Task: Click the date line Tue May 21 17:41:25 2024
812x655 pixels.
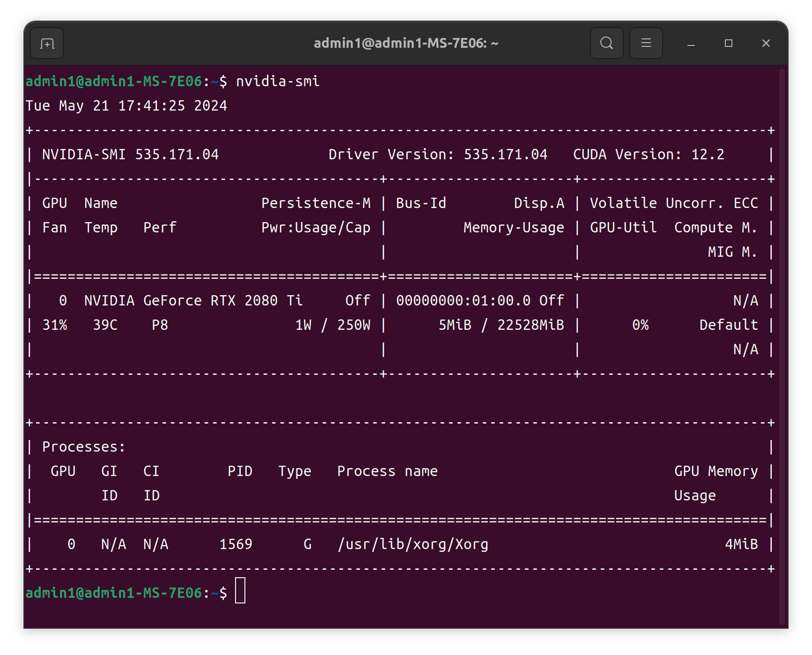Action: coord(126,106)
